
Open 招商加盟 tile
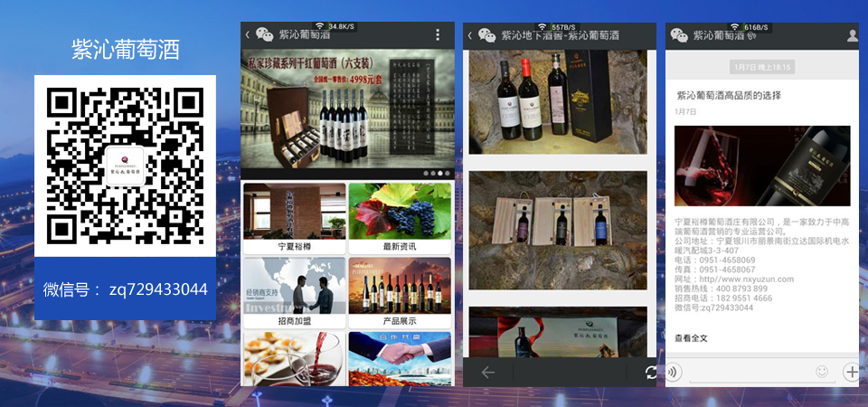pyautogui.click(x=295, y=292)
